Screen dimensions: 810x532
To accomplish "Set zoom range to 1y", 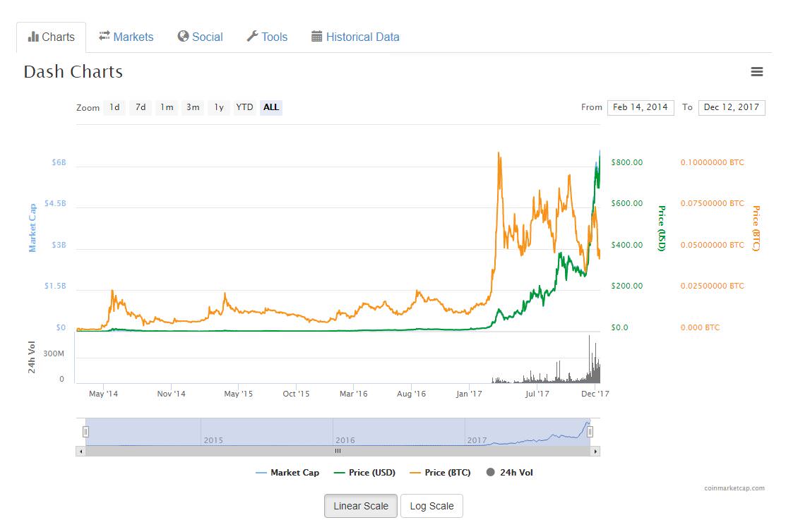I will pyautogui.click(x=219, y=107).
